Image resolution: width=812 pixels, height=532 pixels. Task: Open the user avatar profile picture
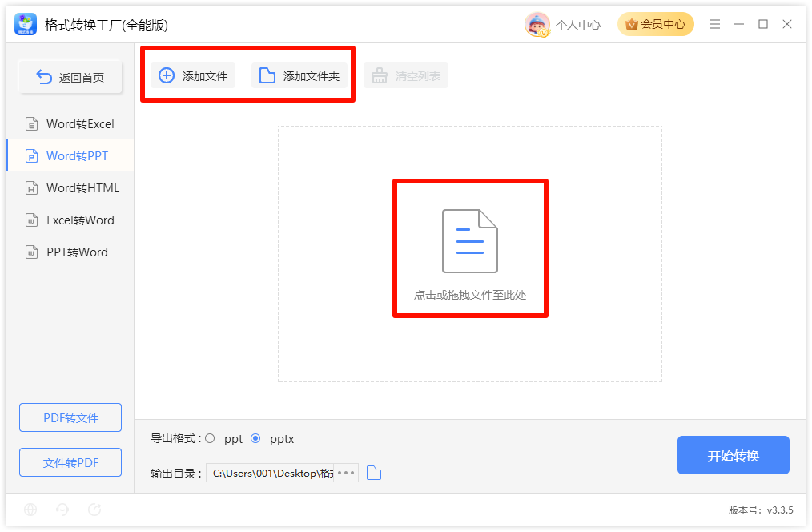pyautogui.click(x=537, y=24)
